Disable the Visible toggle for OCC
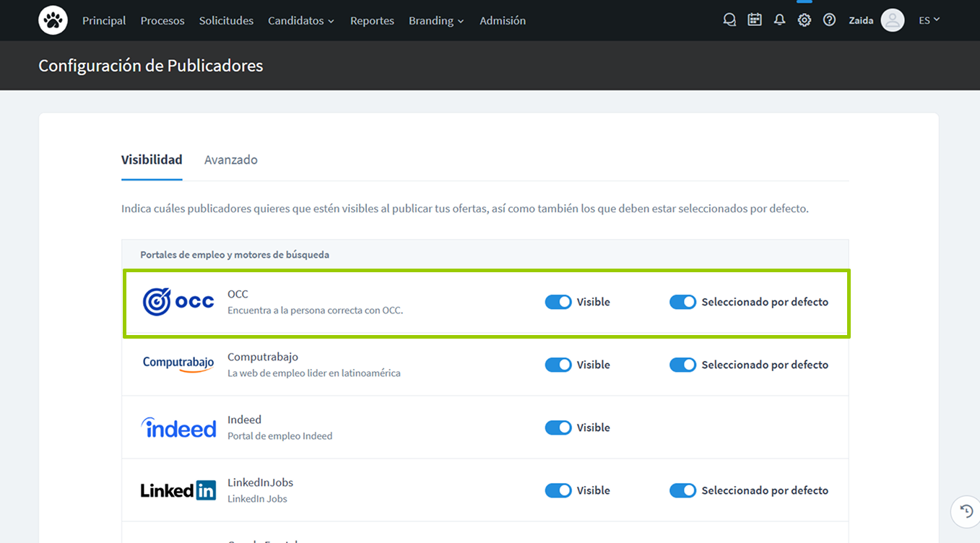The height and width of the screenshot is (543, 980). point(558,302)
